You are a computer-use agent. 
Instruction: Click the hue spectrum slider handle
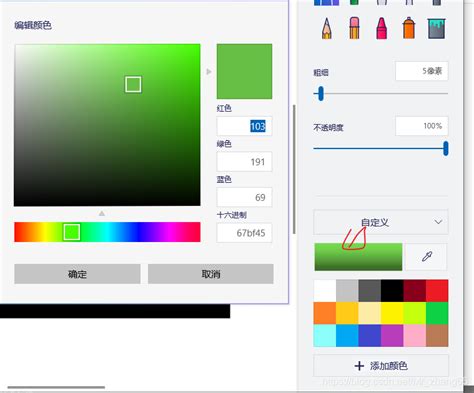72,232
